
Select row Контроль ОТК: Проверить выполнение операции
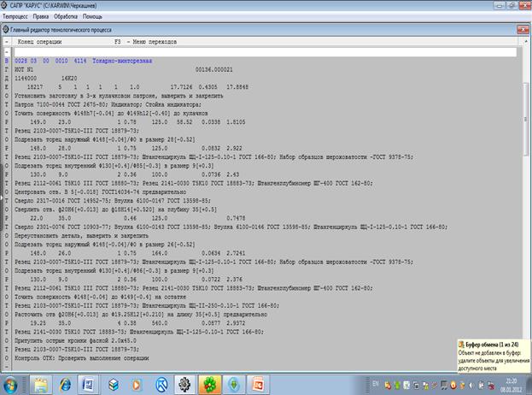pos(81,358)
